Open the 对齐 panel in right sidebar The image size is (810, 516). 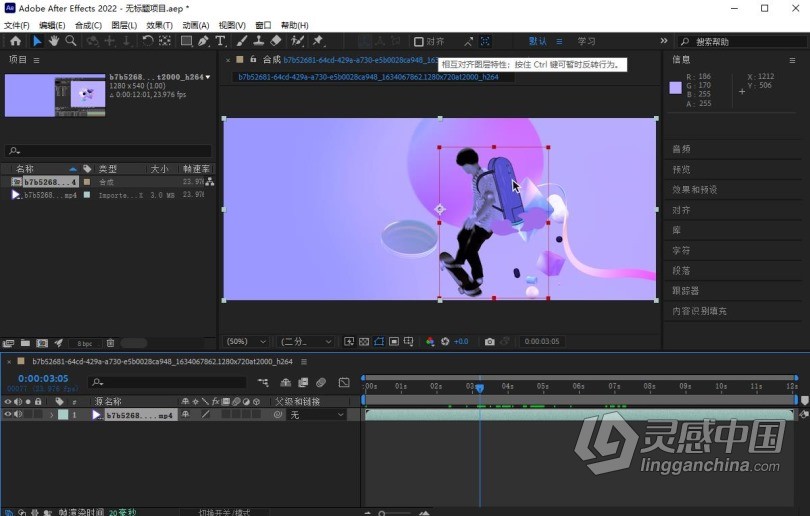[x=681, y=210]
